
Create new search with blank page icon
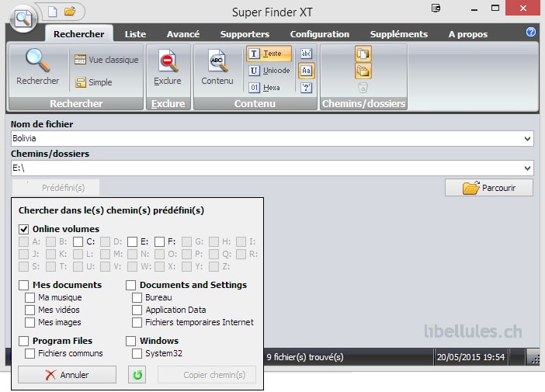point(52,12)
